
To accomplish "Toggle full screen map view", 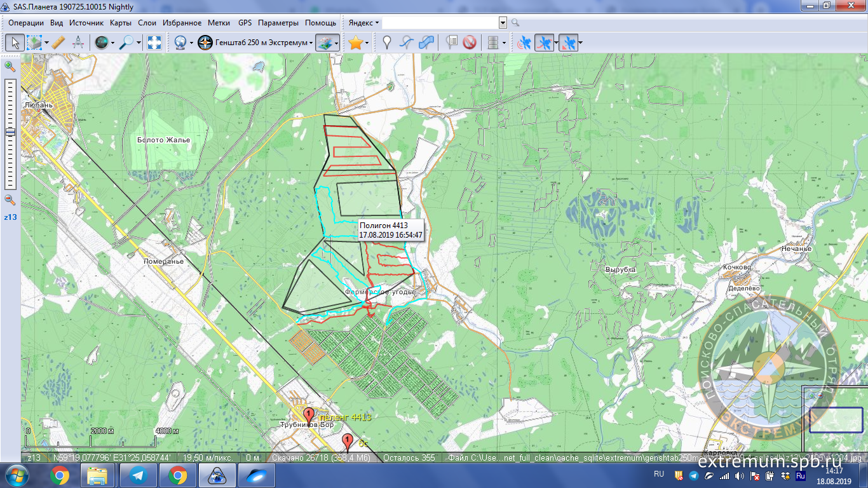I will click(x=154, y=43).
